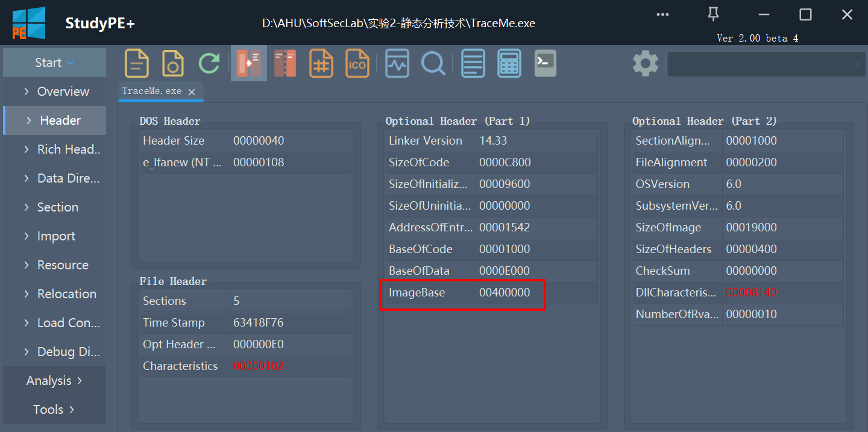Click the StudyPE+ logo icon
Screen dimensions: 868x432
click(x=29, y=23)
